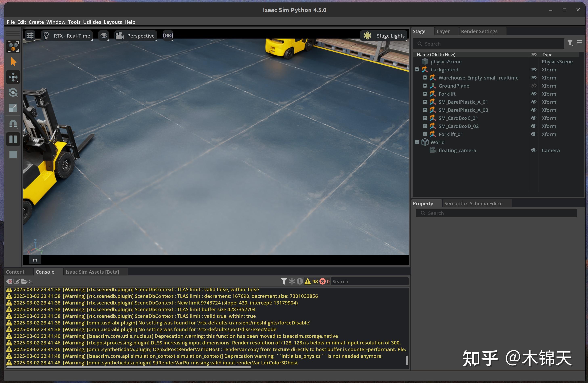Screen dimensions: 588x383
Task: Select the Move tool
Action: 13,77
